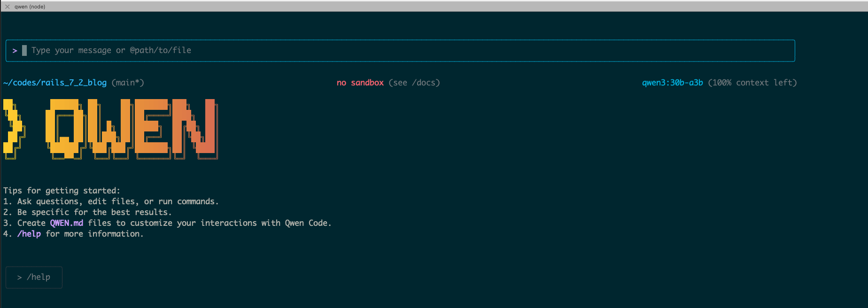The image size is (868, 308).
Task: Click the QWEN ASCII art logo
Action: coord(111,129)
